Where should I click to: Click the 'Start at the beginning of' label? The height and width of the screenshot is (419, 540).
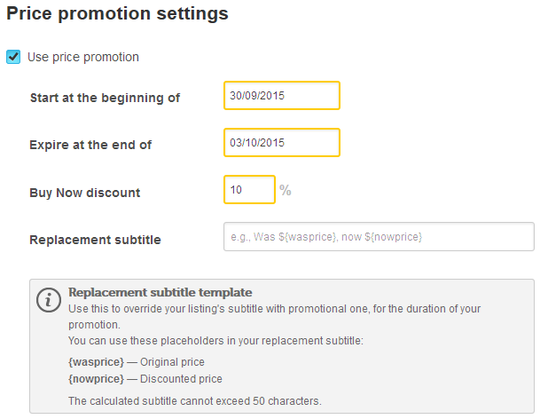105,98
